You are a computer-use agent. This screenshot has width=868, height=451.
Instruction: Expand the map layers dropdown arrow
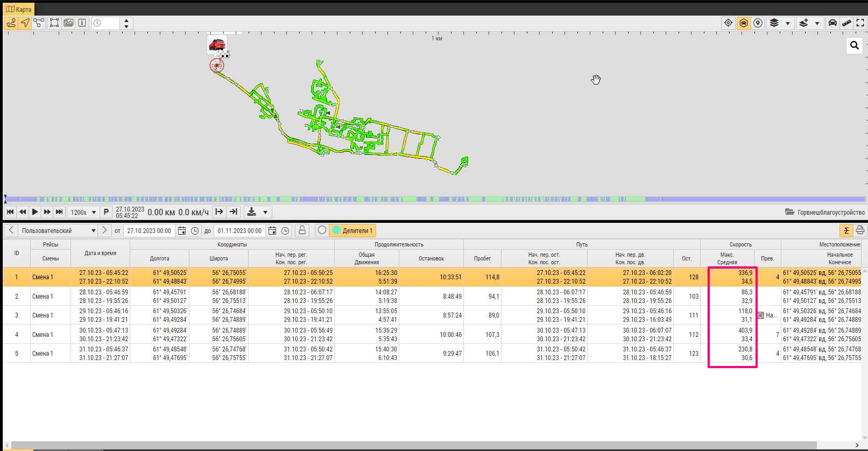click(788, 23)
